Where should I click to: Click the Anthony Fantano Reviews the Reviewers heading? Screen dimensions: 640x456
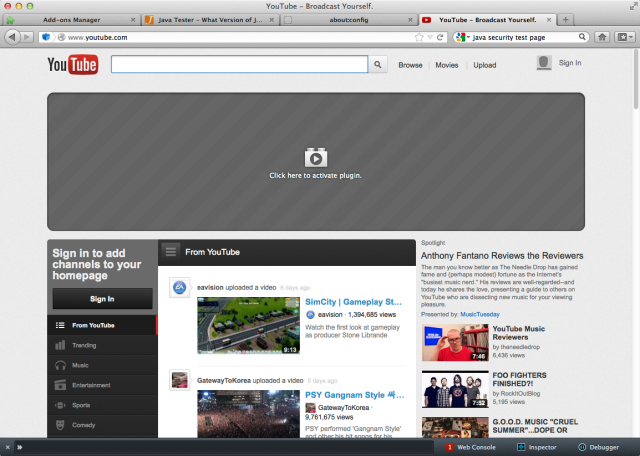(502, 256)
